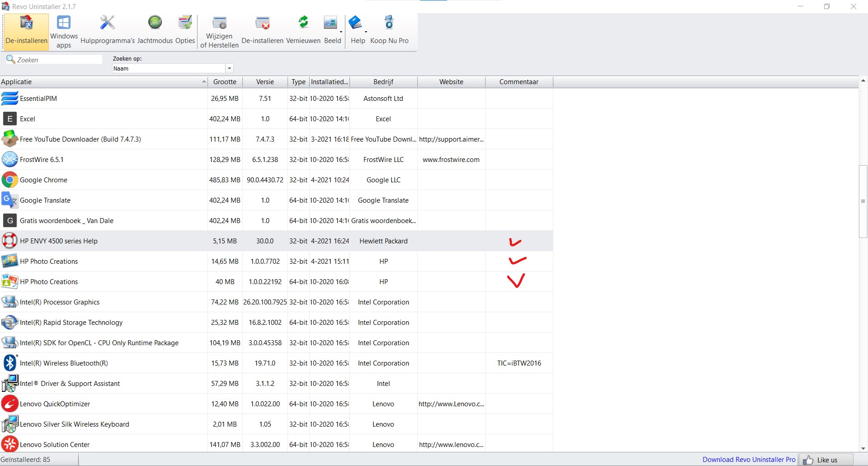
Task: Expand the Beeld dropdown arrow
Action: point(341,32)
